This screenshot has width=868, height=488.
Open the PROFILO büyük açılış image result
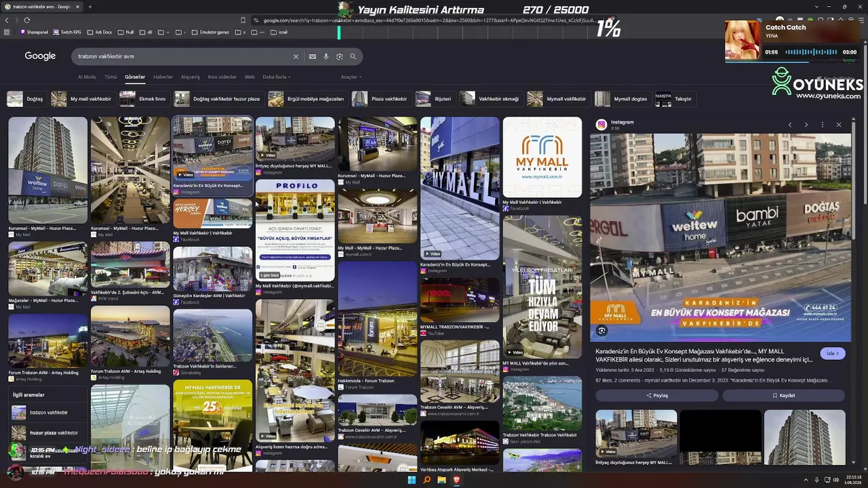point(295,230)
